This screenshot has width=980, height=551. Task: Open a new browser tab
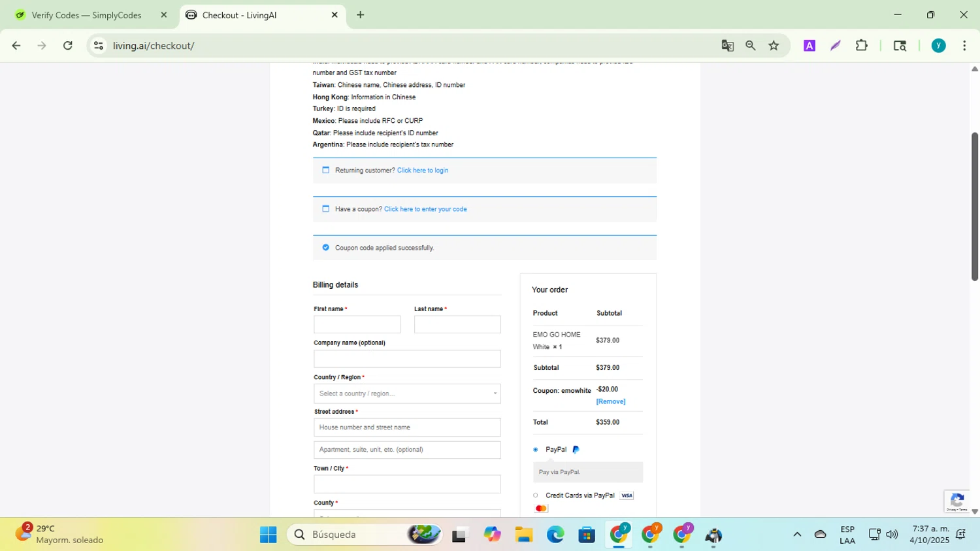pyautogui.click(x=361, y=15)
